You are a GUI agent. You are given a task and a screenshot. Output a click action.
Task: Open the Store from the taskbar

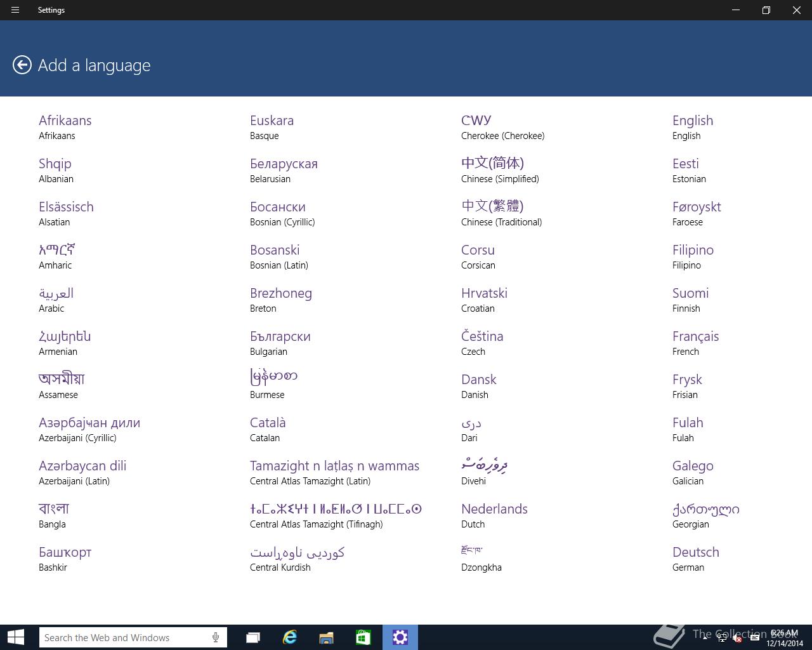point(363,637)
